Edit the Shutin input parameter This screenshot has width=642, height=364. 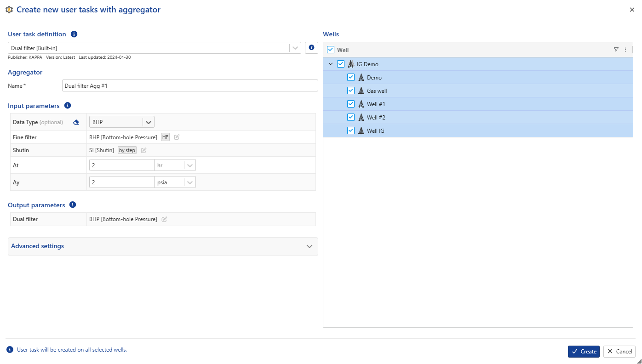click(143, 150)
